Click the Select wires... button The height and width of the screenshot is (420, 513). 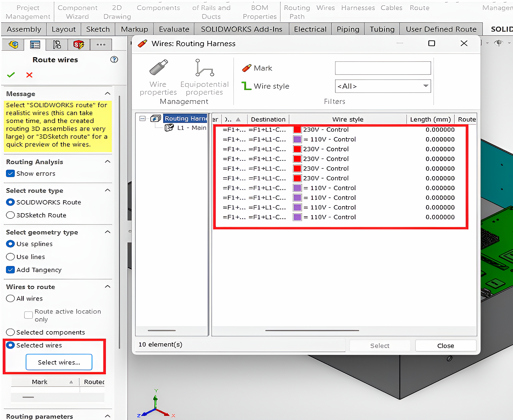59,362
